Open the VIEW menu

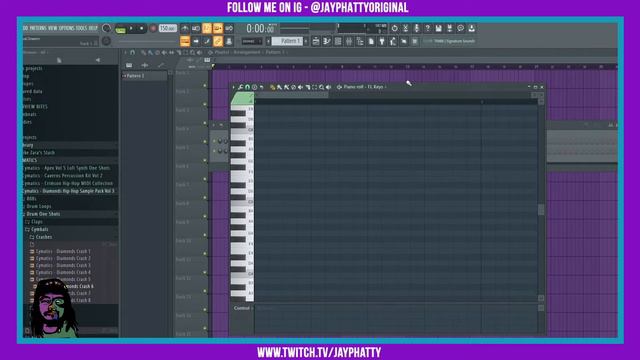[53, 28]
